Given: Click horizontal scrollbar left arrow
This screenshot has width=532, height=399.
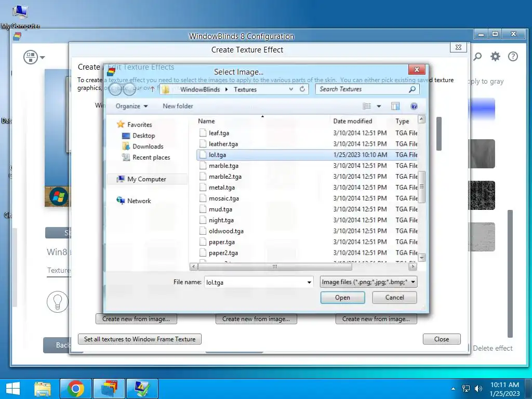Looking at the screenshot, I should click(x=193, y=267).
